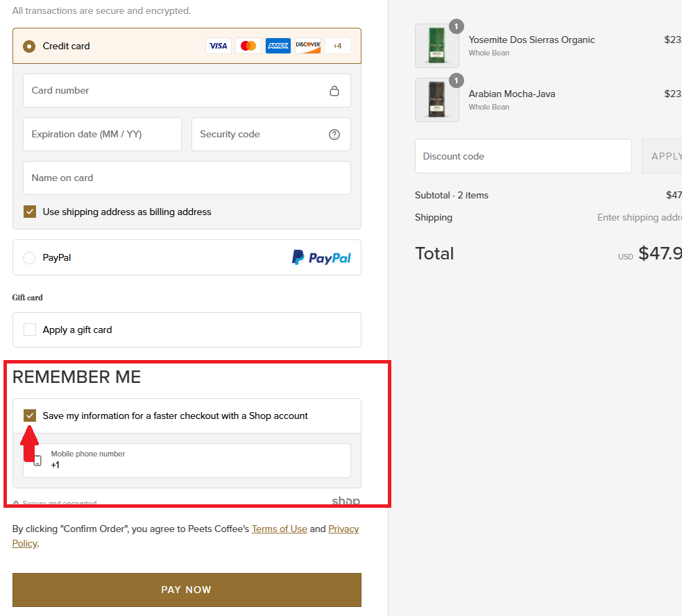Click the quantity badge on Yosemite Dos Sierras
The width and height of the screenshot is (682, 616).
coord(457,26)
